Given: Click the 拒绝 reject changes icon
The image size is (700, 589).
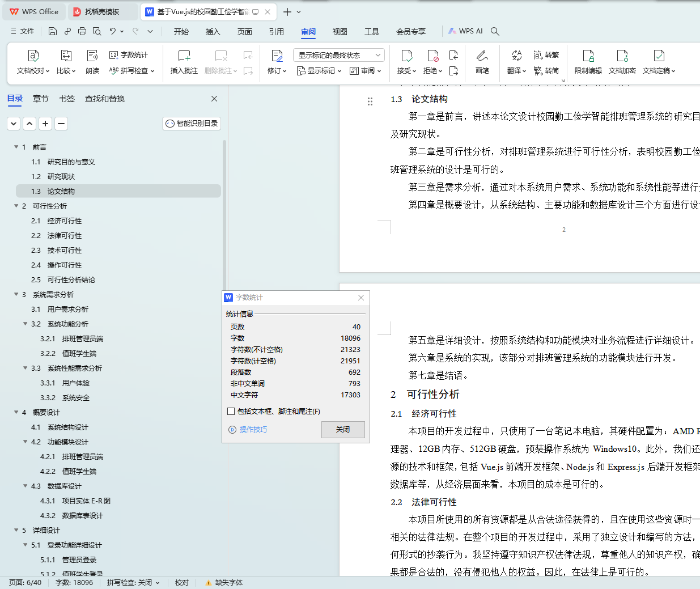Looking at the screenshot, I should (x=433, y=56).
